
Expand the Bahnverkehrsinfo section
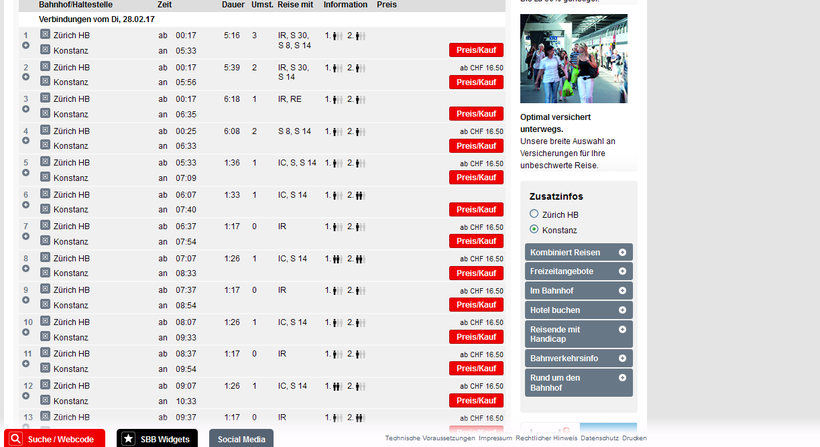tap(578, 358)
